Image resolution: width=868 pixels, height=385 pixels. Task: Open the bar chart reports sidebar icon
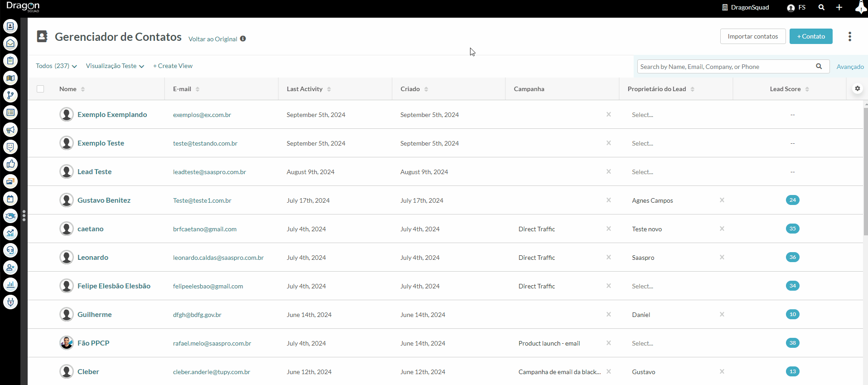pos(10,285)
